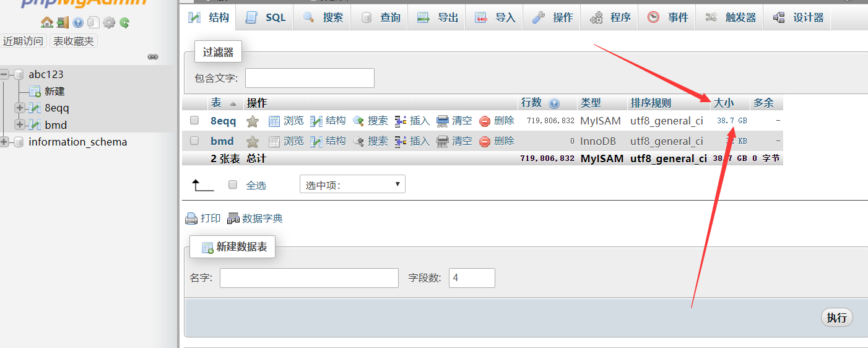Open the SQL tab
Image resolution: width=868 pixels, height=348 pixels.
[266, 17]
